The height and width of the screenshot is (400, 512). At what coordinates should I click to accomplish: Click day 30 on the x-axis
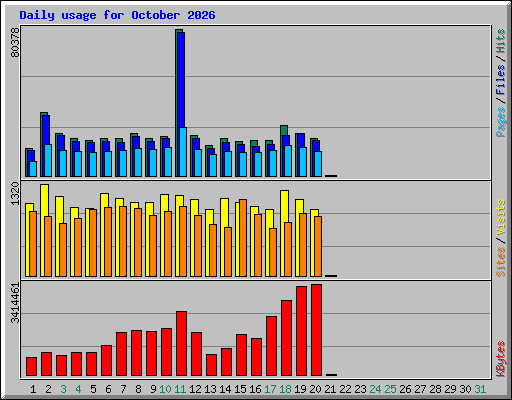[465, 389]
